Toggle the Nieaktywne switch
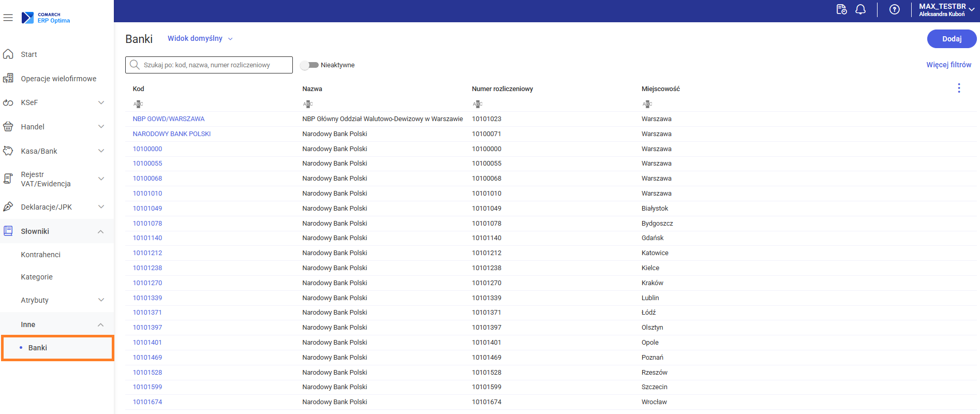This screenshot has width=980, height=414. click(309, 65)
